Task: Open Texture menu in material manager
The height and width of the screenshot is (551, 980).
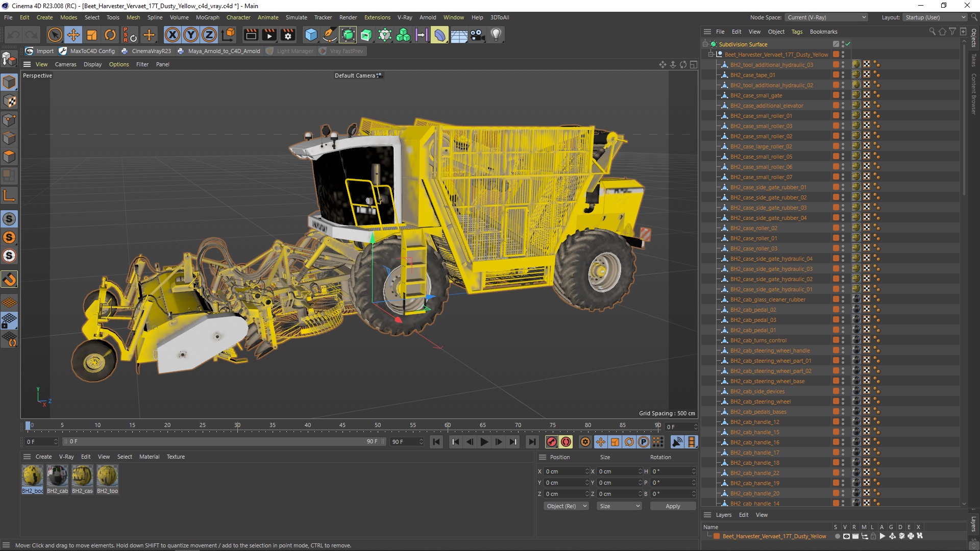Action: (x=176, y=457)
